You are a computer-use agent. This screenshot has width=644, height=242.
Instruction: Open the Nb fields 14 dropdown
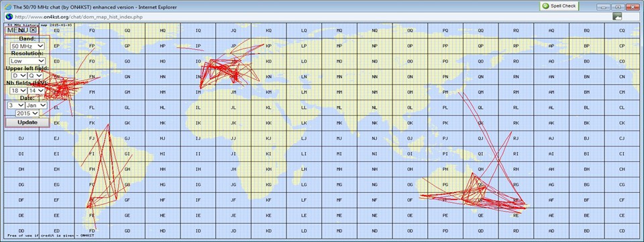pyautogui.click(x=36, y=90)
